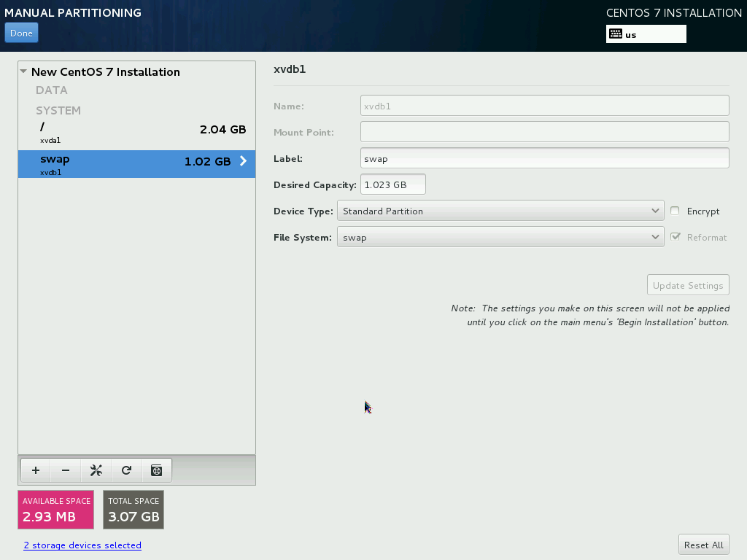Screen dimensions: 747x560
Task: Add a new mount point with plus icon
Action: point(36,470)
